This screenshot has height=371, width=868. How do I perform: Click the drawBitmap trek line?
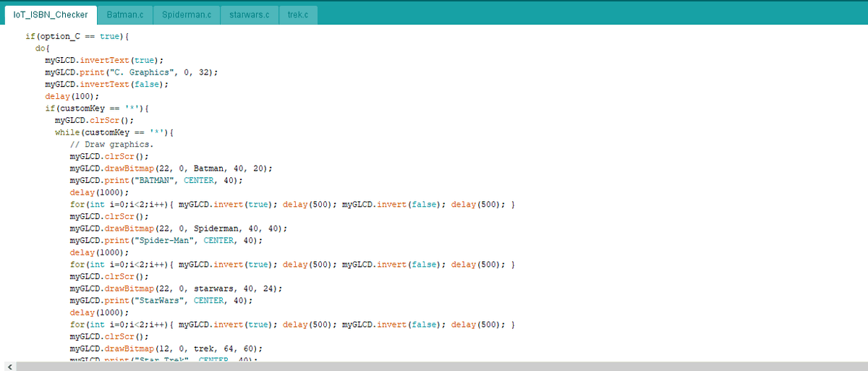pyautogui.click(x=166, y=349)
